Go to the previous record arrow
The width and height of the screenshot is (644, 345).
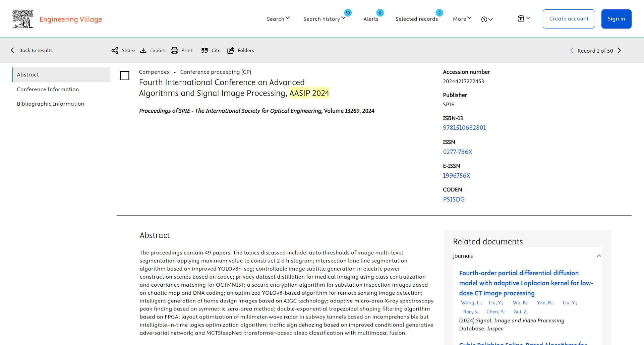(572, 51)
